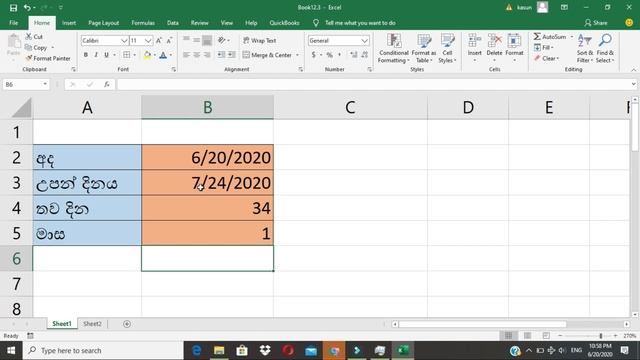The width and height of the screenshot is (640, 360).
Task: Click Decrease Decimal icon
Action: pos(364,55)
